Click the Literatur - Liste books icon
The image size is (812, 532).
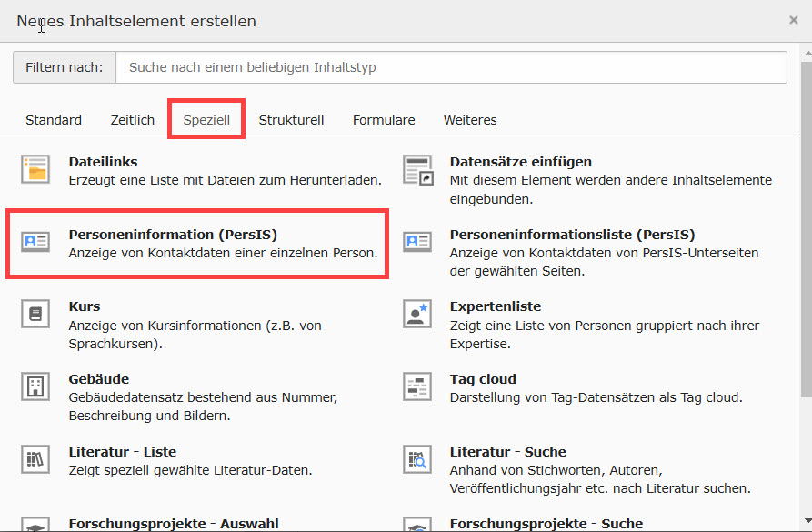[x=35, y=459]
